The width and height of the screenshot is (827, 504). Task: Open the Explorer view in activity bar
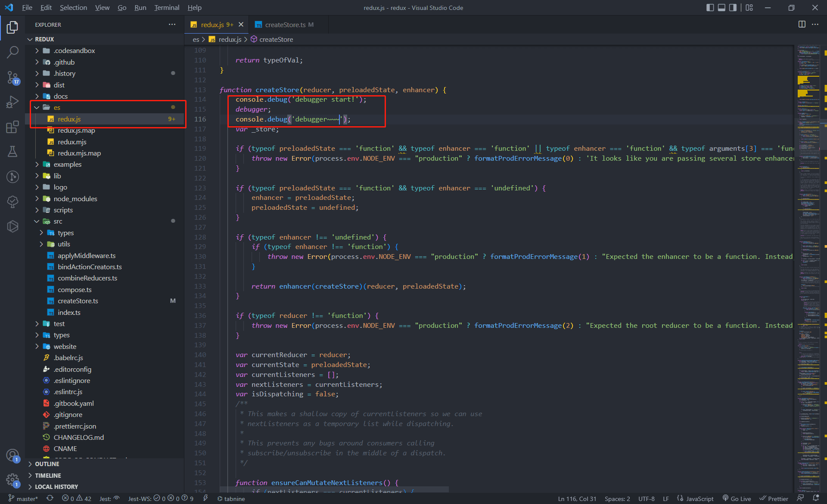pos(12,28)
